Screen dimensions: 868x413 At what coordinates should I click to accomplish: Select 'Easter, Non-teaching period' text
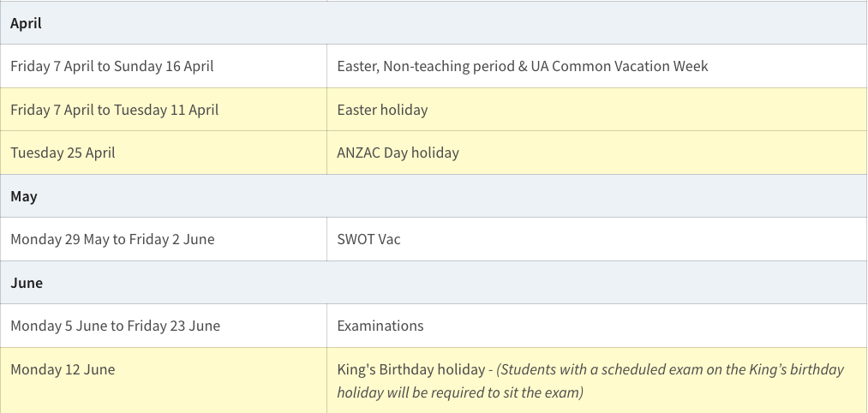pos(425,66)
